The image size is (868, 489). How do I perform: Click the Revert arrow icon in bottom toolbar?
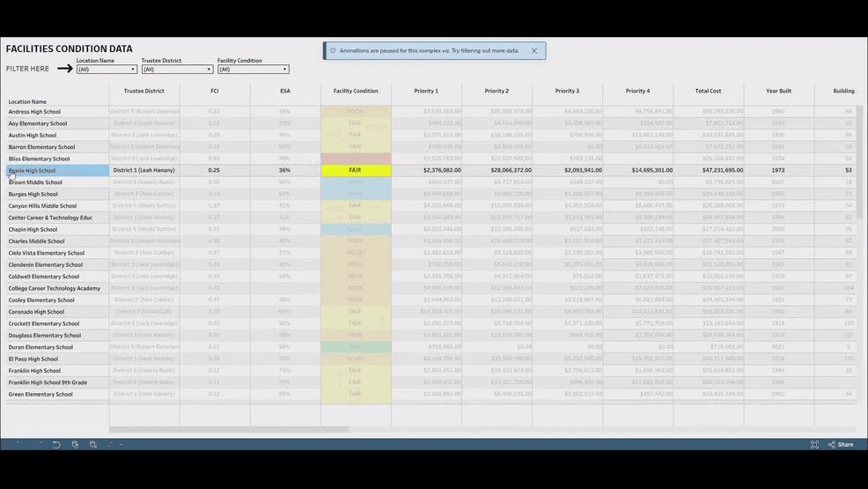(x=56, y=445)
